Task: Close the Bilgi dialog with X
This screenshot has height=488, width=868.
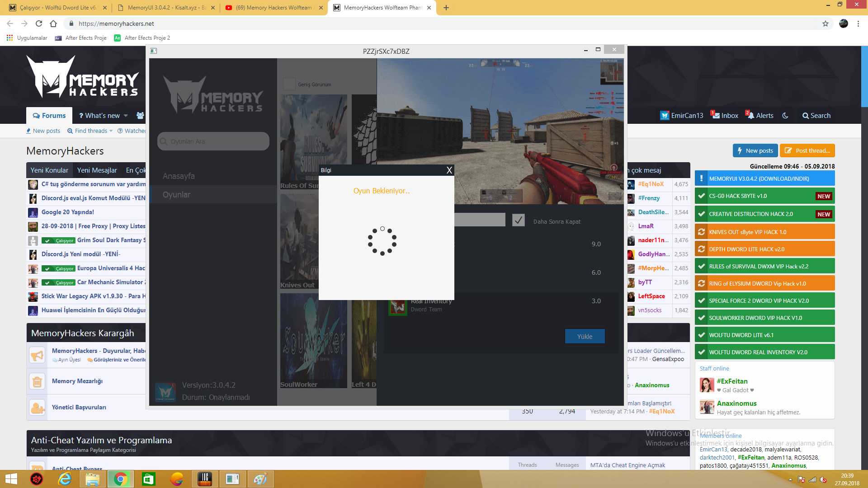Action: [449, 170]
